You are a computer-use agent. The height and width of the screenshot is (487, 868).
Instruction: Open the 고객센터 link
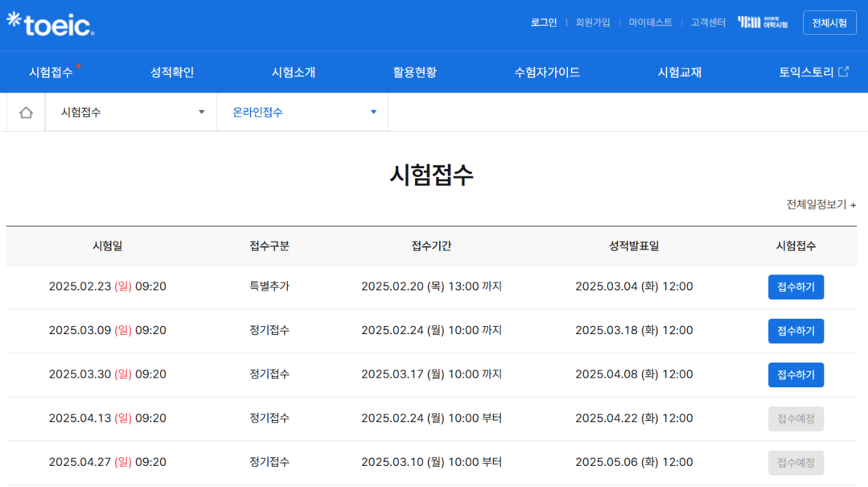pyautogui.click(x=708, y=23)
